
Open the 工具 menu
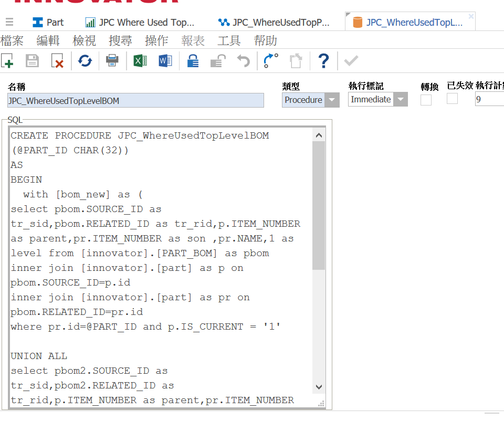click(229, 40)
